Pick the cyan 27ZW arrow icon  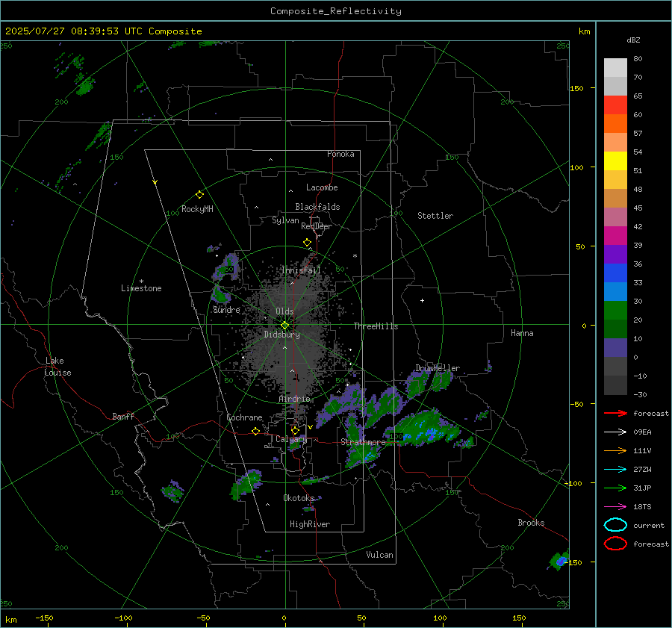615,470
